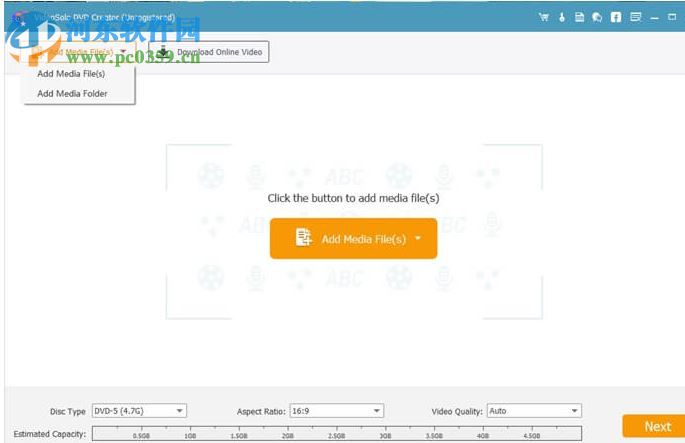The width and height of the screenshot is (685, 443).
Task: Click the orange Next button
Action: pos(654,426)
